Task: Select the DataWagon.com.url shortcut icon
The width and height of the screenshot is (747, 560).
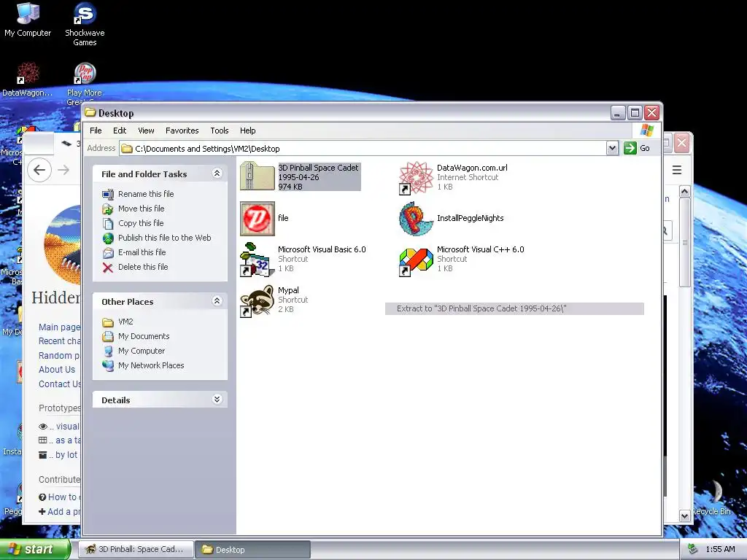Action: tap(416, 177)
